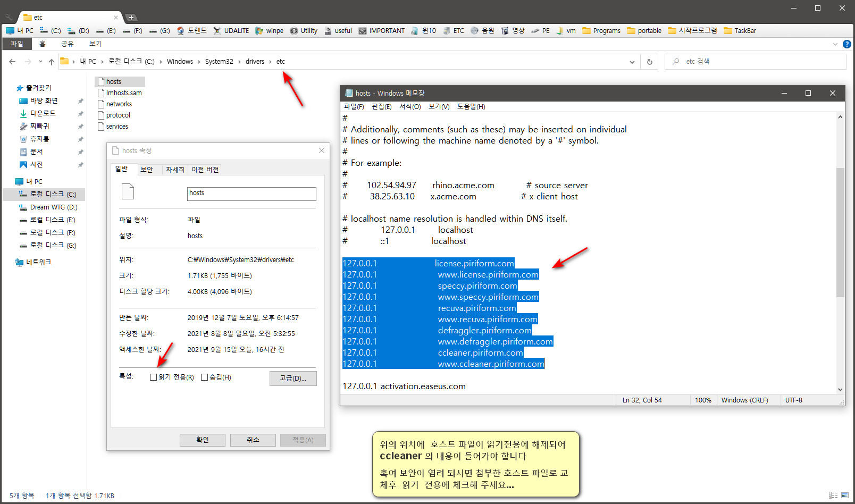Open the 음원 toolbar shortcut
This screenshot has height=504, width=855.
(482, 31)
